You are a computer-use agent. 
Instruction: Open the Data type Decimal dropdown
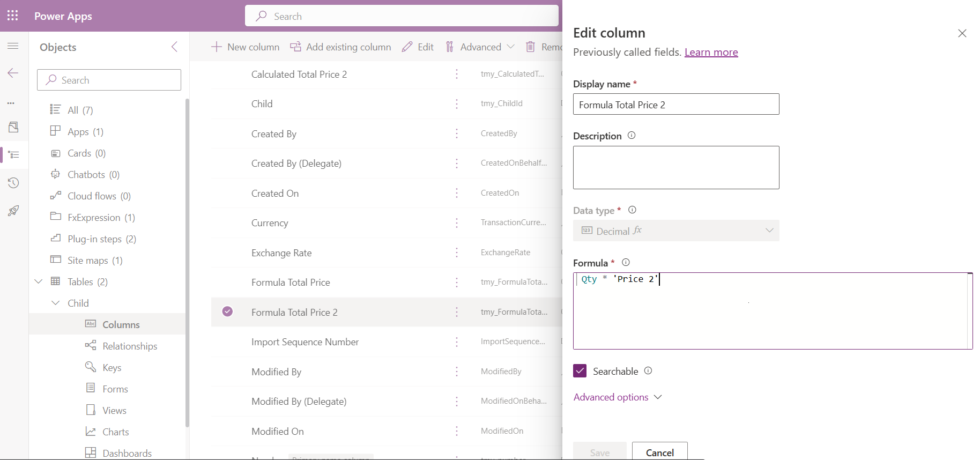[676, 231]
